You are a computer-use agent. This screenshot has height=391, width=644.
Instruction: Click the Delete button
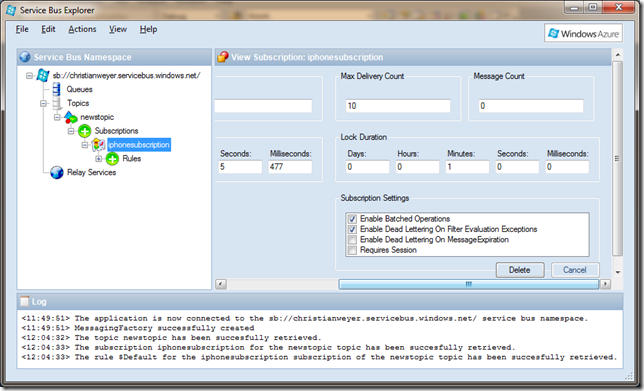[520, 270]
